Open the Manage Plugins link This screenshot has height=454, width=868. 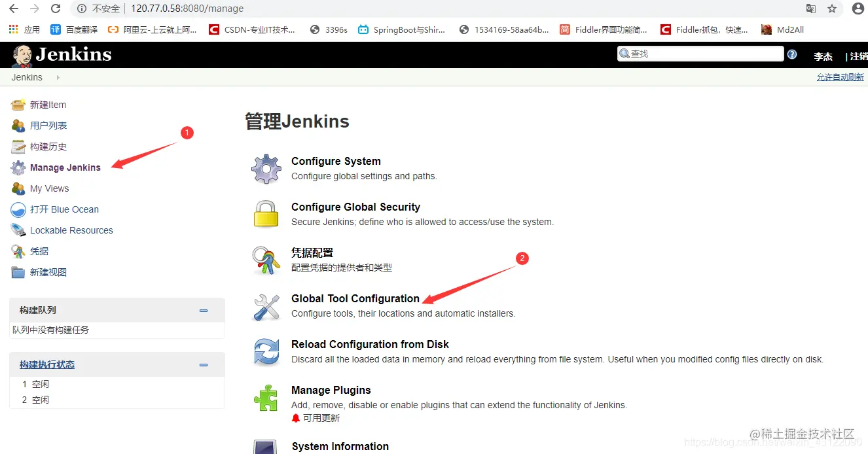(x=331, y=390)
